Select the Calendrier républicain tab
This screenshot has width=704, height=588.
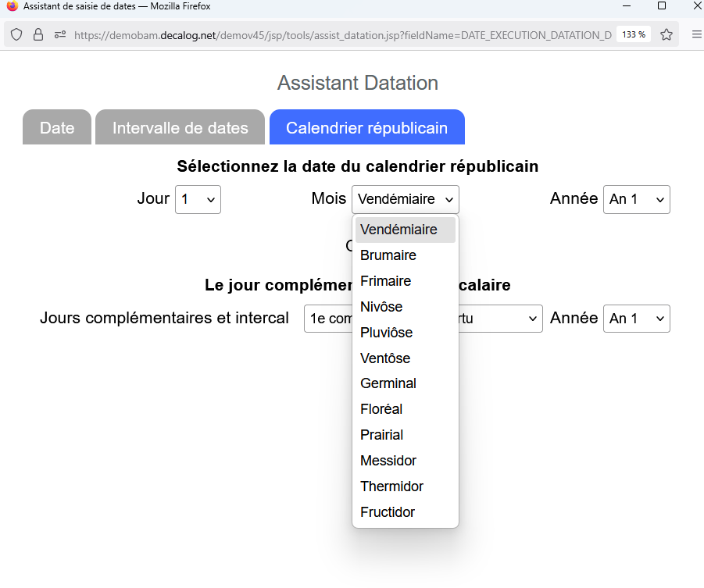click(x=366, y=127)
